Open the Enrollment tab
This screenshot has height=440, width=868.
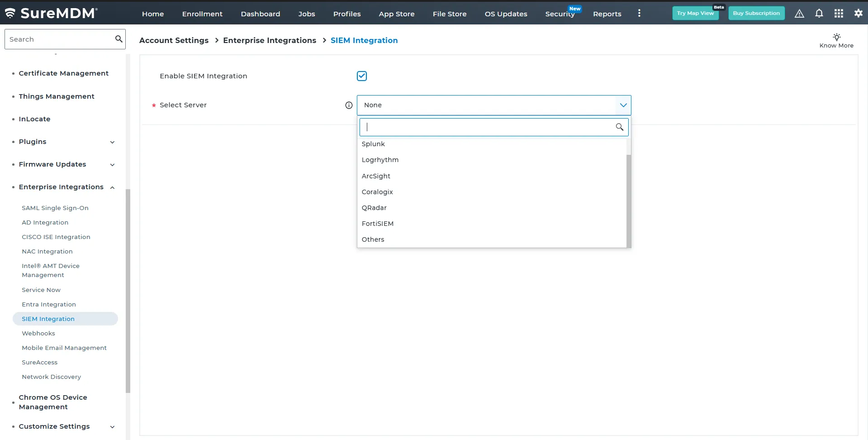click(x=202, y=14)
